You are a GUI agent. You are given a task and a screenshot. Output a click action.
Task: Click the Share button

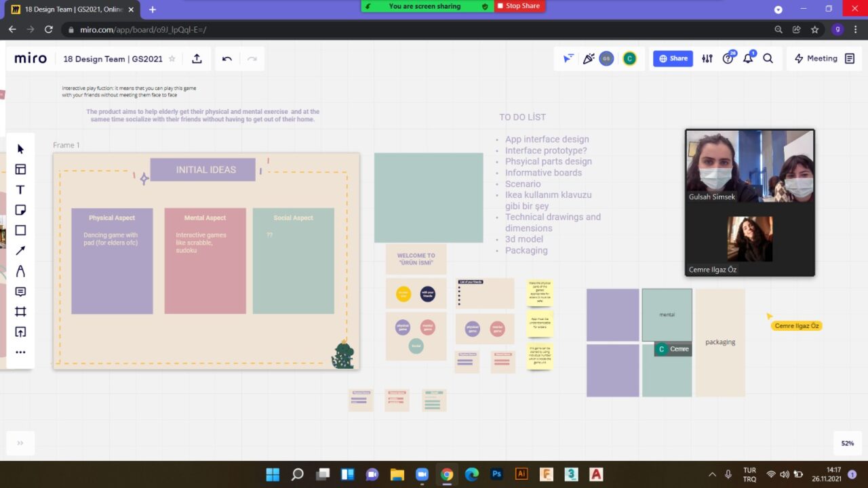click(x=672, y=58)
